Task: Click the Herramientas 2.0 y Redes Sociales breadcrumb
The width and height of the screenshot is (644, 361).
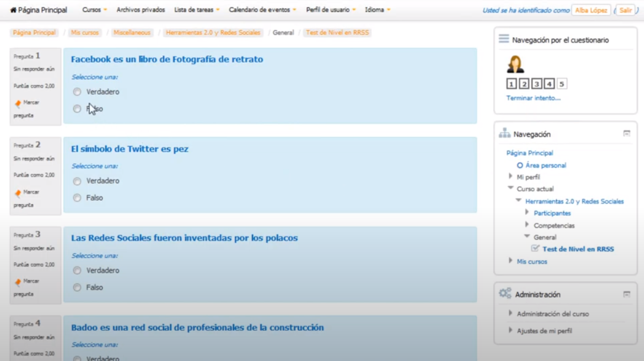Action: 213,33
